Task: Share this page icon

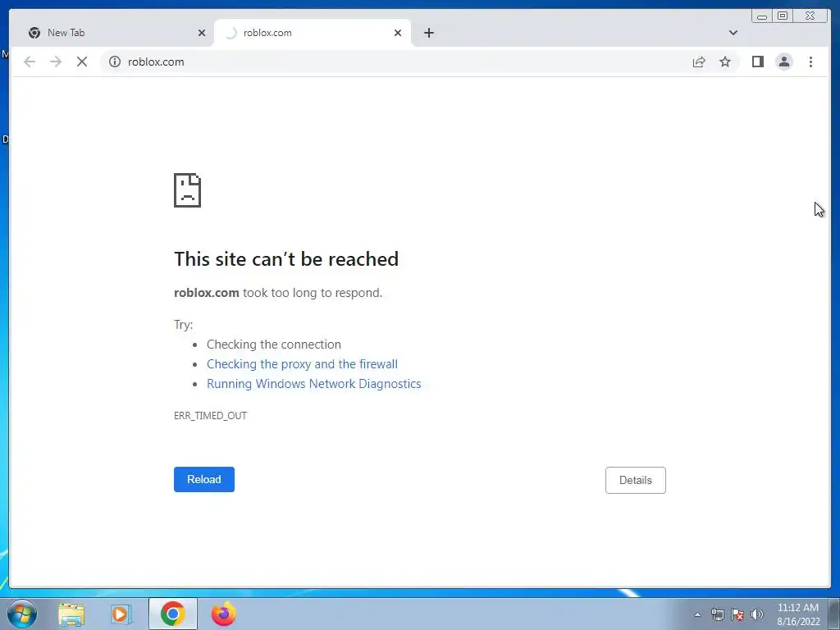Action: point(699,62)
